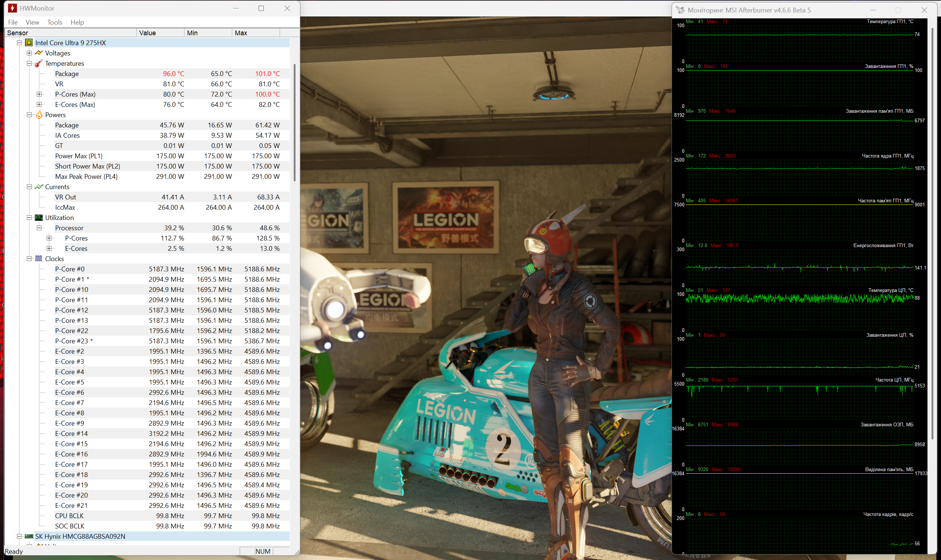Screen dimensions: 941x560
Task: Open the View menu
Action: pyautogui.click(x=32, y=22)
